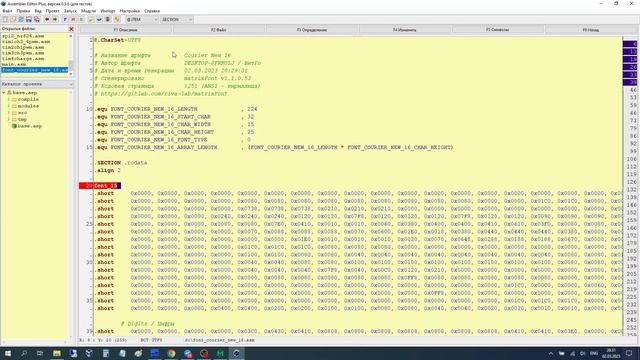Collapse the project catalog panel chevron

pyautogui.click(x=71, y=84)
